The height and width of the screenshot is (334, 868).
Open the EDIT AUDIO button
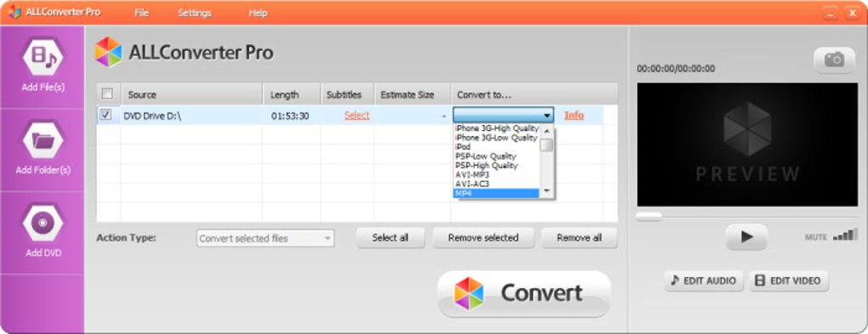click(704, 281)
